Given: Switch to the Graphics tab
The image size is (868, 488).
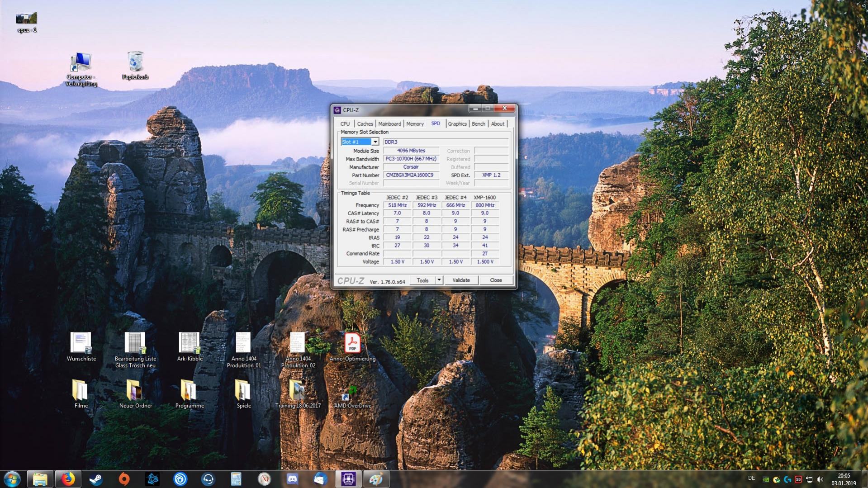Looking at the screenshot, I should 457,124.
